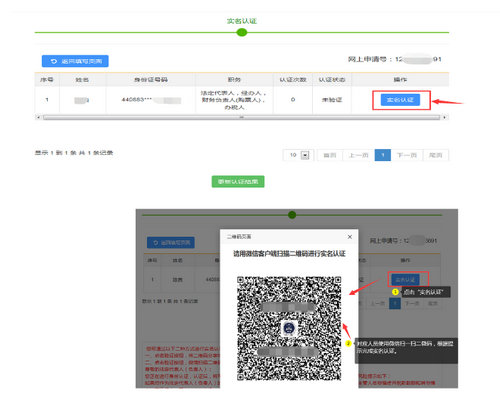Go to 上一页 in upper pagination

[x=358, y=155]
